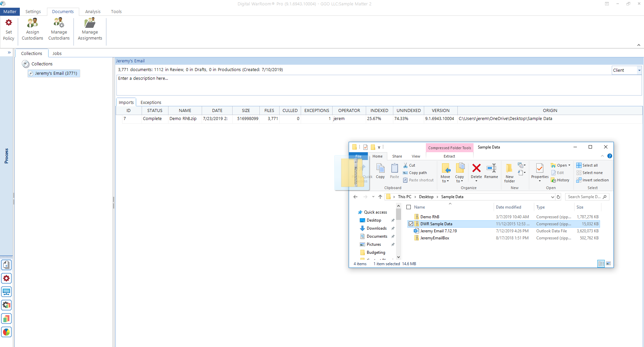Viewport: 644px width, 347px height.
Task: Open Manage Assignments from the ribbon
Action: pyautogui.click(x=90, y=30)
